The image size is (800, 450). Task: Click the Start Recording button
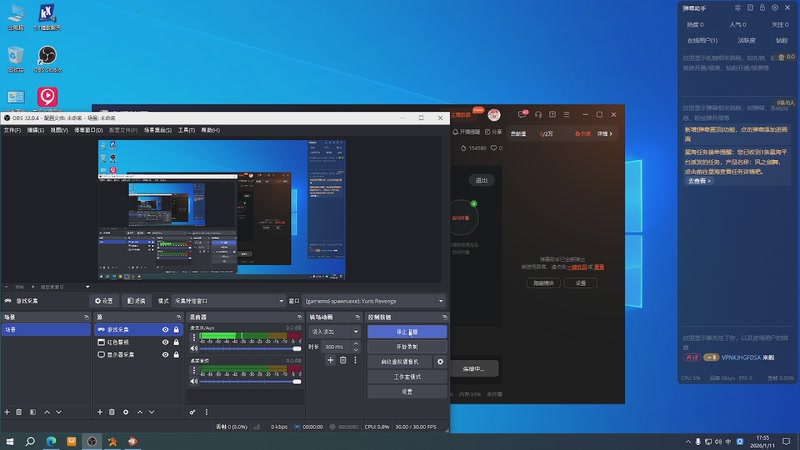click(x=407, y=346)
